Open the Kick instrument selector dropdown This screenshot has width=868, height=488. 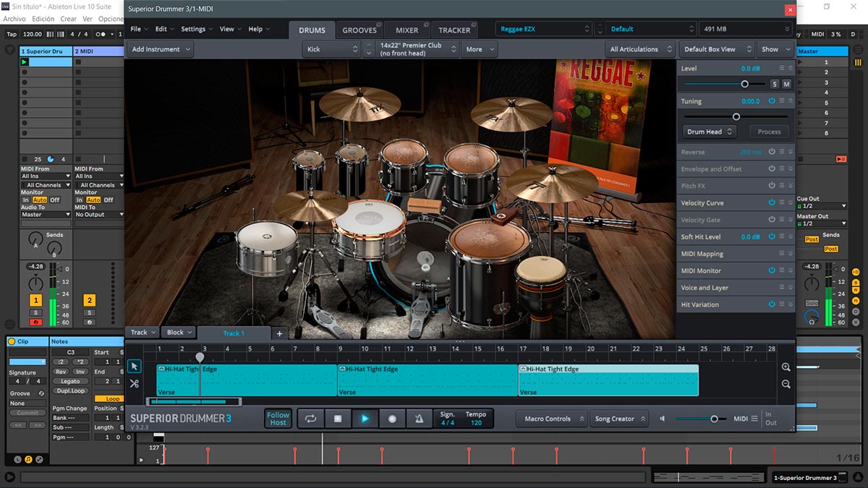(x=331, y=49)
